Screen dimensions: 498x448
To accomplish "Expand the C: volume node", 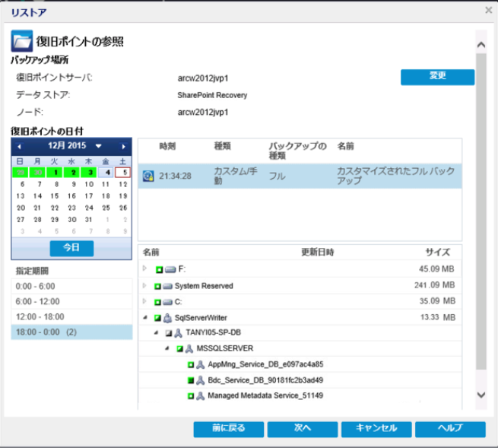I will point(144,301).
